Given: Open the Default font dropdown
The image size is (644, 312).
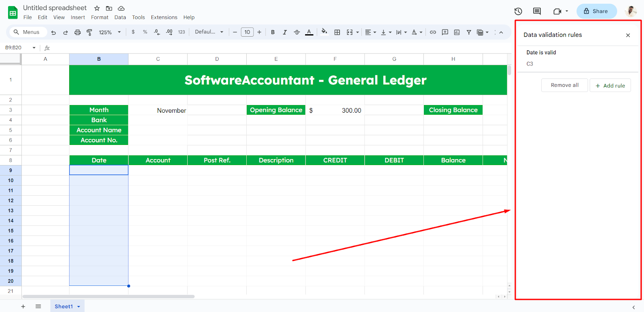Looking at the screenshot, I should tap(209, 32).
